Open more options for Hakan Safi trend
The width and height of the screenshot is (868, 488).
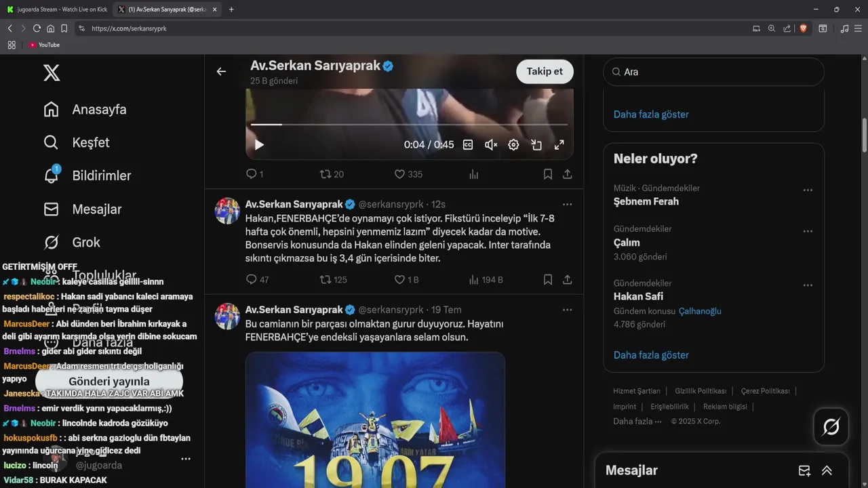(808, 285)
